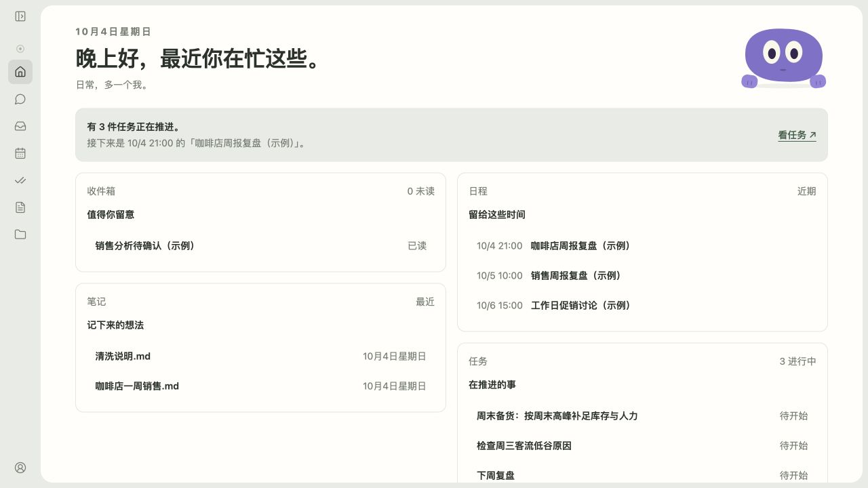Click the 任务 card header
The width and height of the screenshot is (868, 488).
[478, 361]
